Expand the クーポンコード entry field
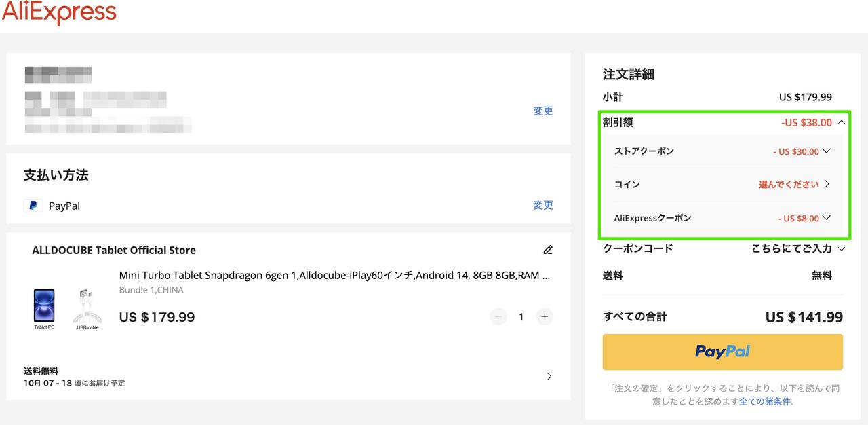The width and height of the screenshot is (868, 425). 842,249
